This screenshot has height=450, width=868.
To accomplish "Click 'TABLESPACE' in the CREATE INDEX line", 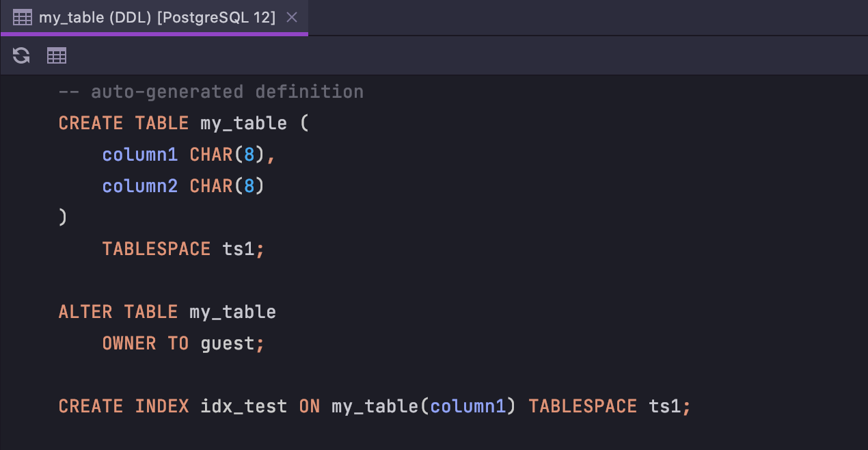I will click(x=583, y=406).
